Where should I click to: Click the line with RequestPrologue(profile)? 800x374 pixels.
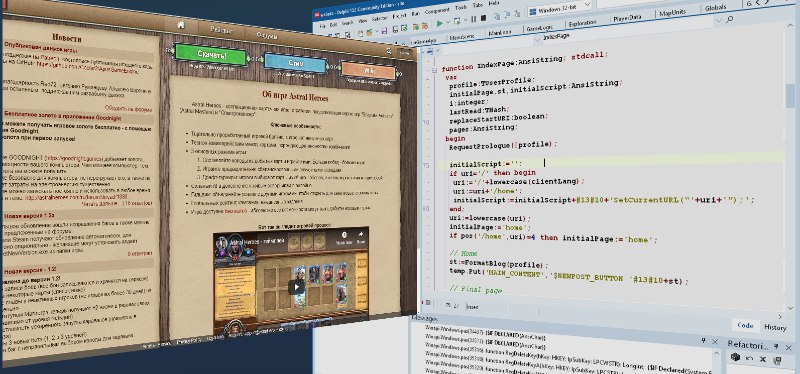(503, 145)
